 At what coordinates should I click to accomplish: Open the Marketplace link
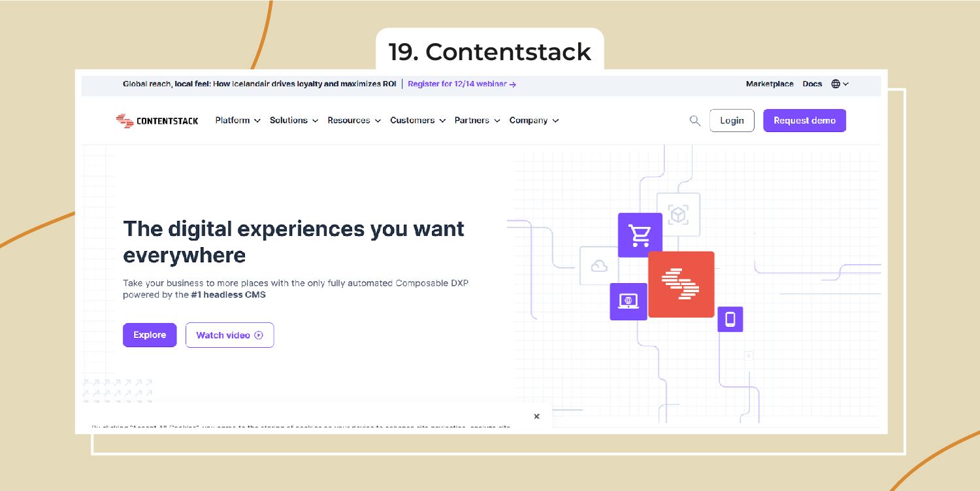(x=770, y=84)
